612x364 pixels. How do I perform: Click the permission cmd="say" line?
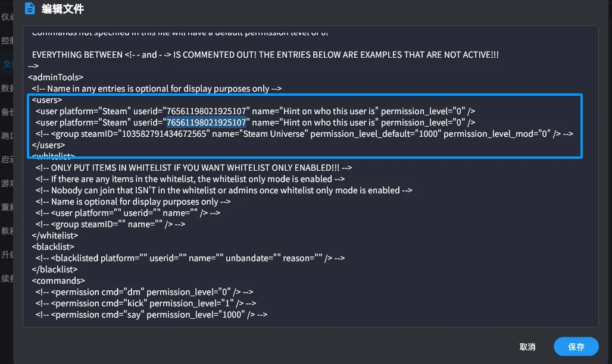[151, 315]
